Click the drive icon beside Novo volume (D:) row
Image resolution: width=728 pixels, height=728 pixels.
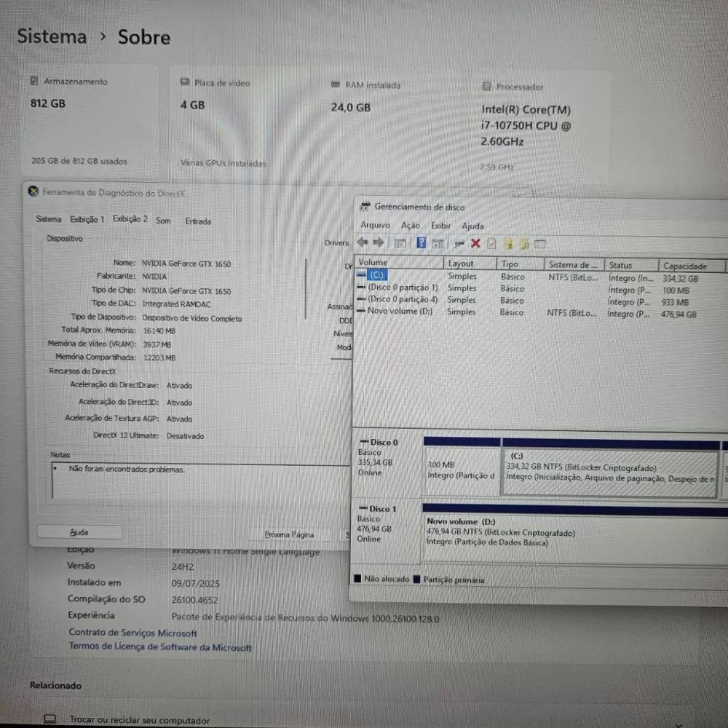pos(361,311)
